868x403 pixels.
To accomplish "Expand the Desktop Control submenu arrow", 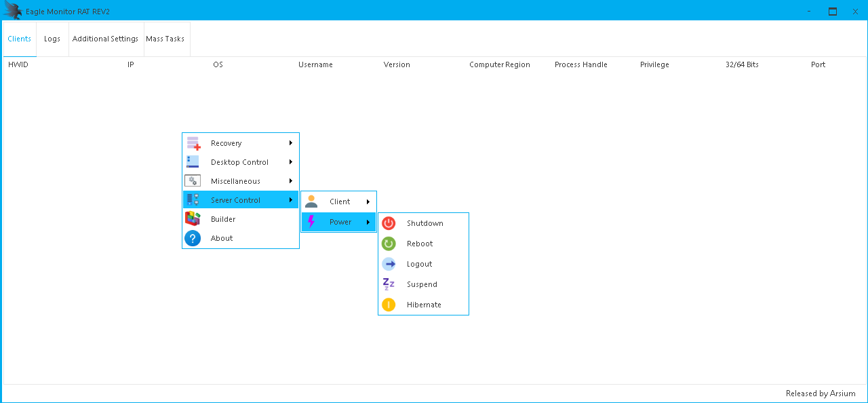I will [x=291, y=162].
